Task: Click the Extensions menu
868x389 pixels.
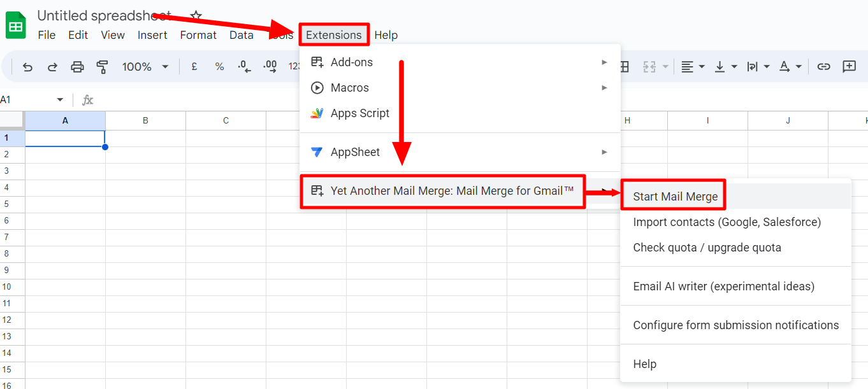Action: click(x=334, y=35)
